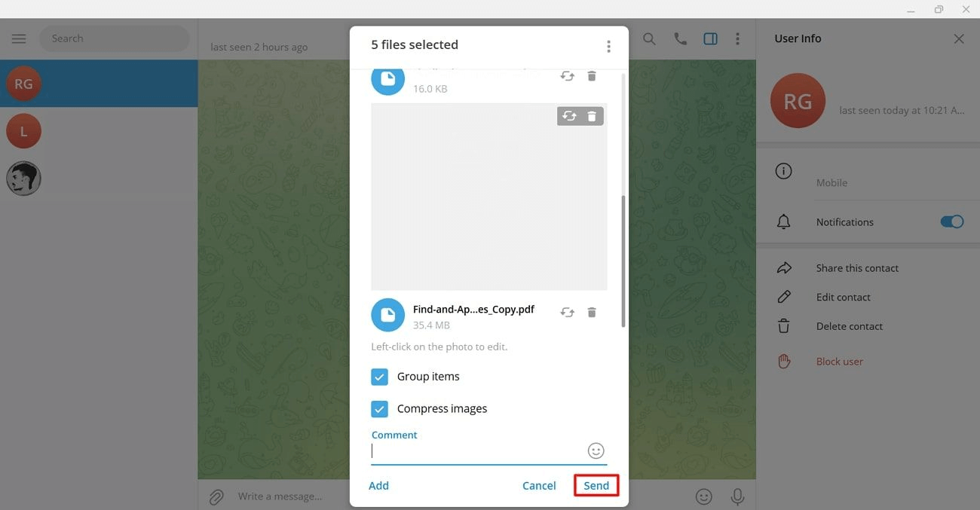Replace the Find-and-Ap...es_Copy.pdf file
Screen dimensions: 980x510
click(x=568, y=312)
